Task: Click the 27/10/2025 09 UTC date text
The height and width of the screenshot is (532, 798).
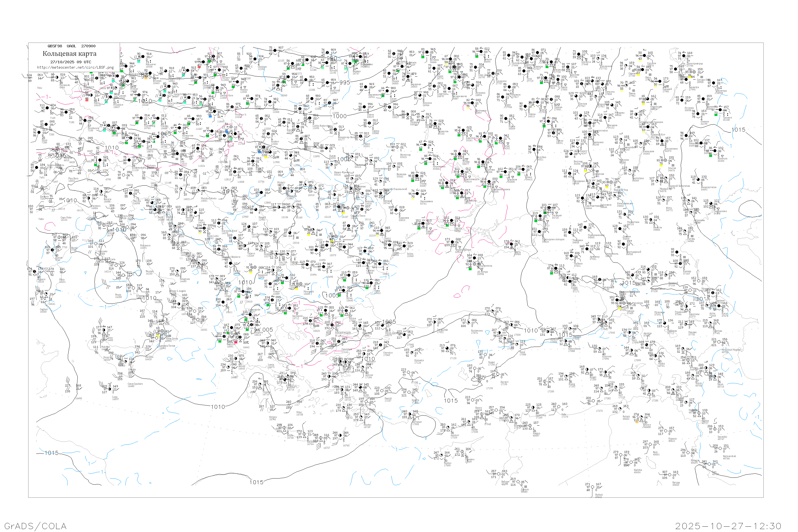Action: [x=70, y=62]
